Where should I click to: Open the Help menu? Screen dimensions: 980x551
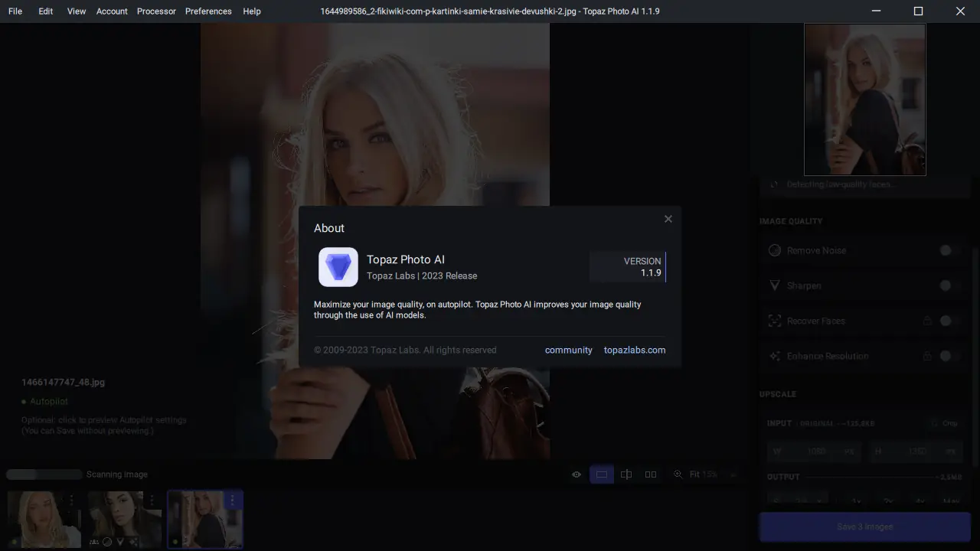pos(252,11)
